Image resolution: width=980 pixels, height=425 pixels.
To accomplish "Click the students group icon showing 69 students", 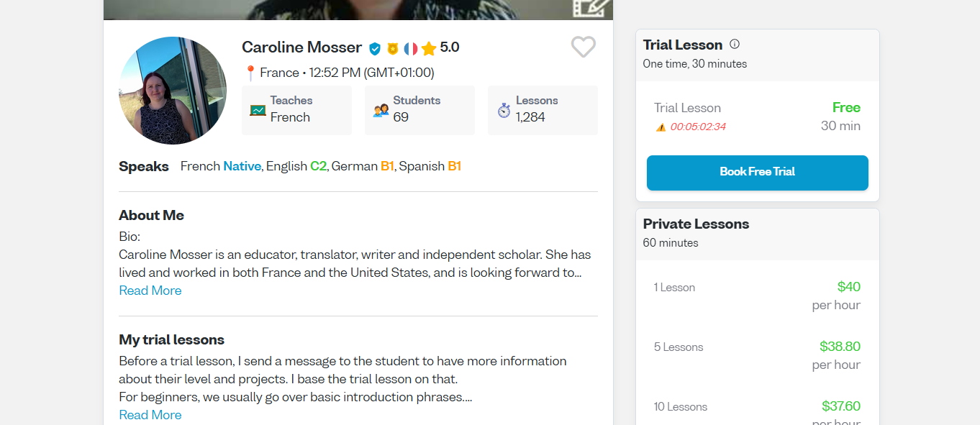I will tap(380, 110).
